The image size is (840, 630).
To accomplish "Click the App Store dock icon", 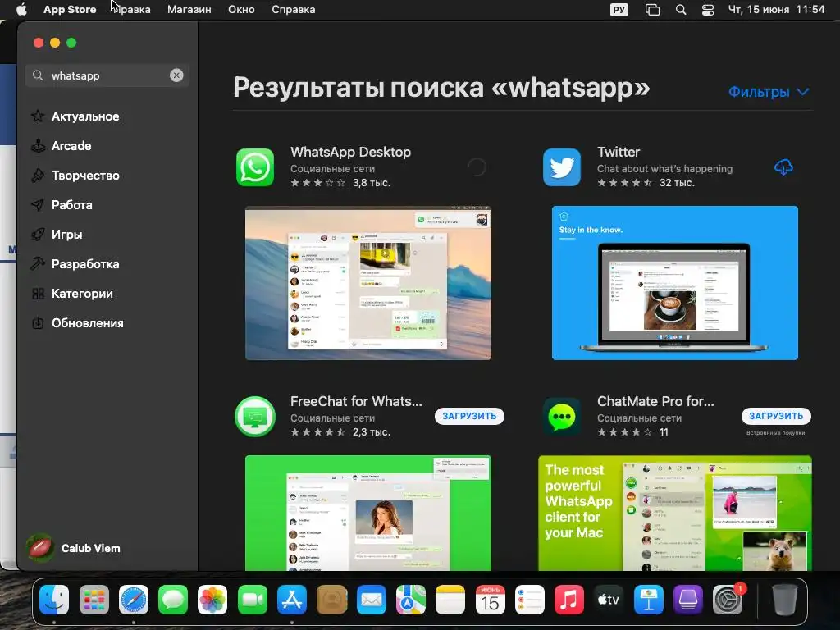I will tap(291, 600).
